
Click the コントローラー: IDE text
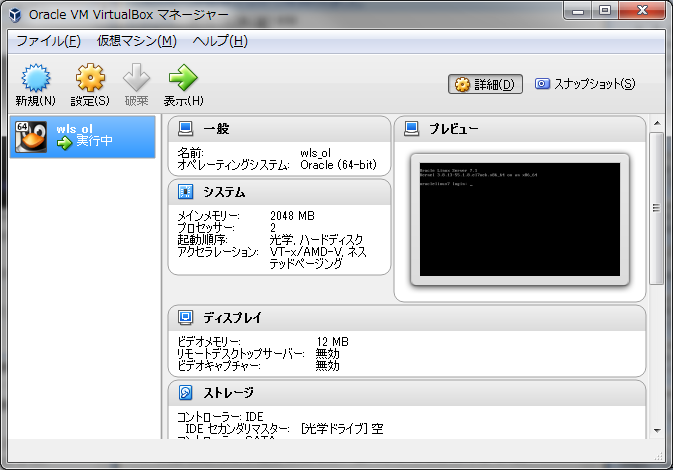pyautogui.click(x=220, y=416)
